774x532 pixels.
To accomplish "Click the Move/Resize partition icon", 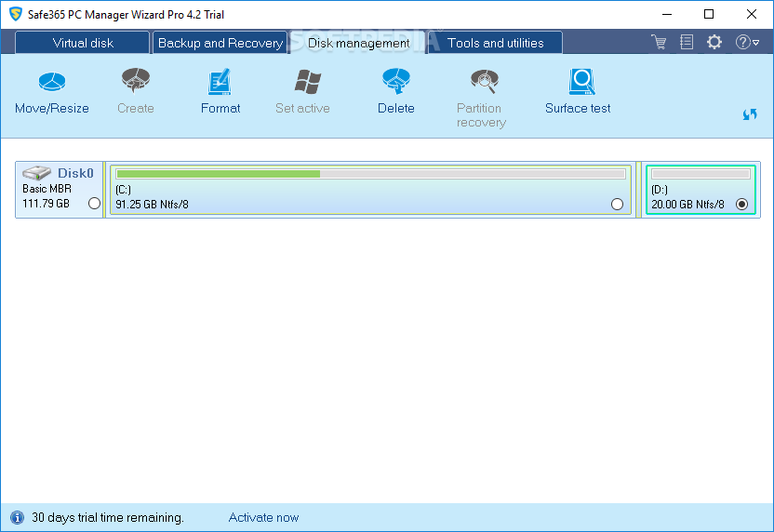I will [x=52, y=82].
